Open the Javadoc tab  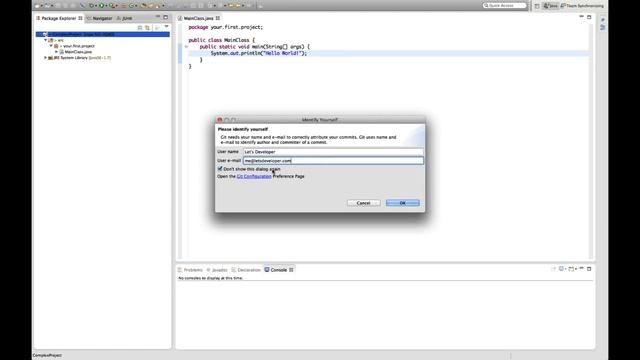click(217, 270)
